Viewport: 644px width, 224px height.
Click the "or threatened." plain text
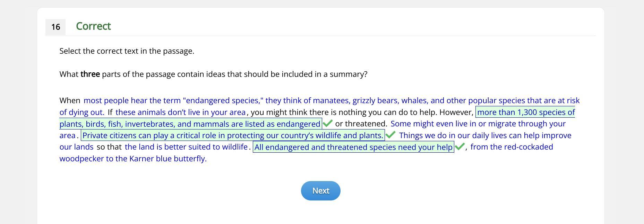[x=361, y=124]
